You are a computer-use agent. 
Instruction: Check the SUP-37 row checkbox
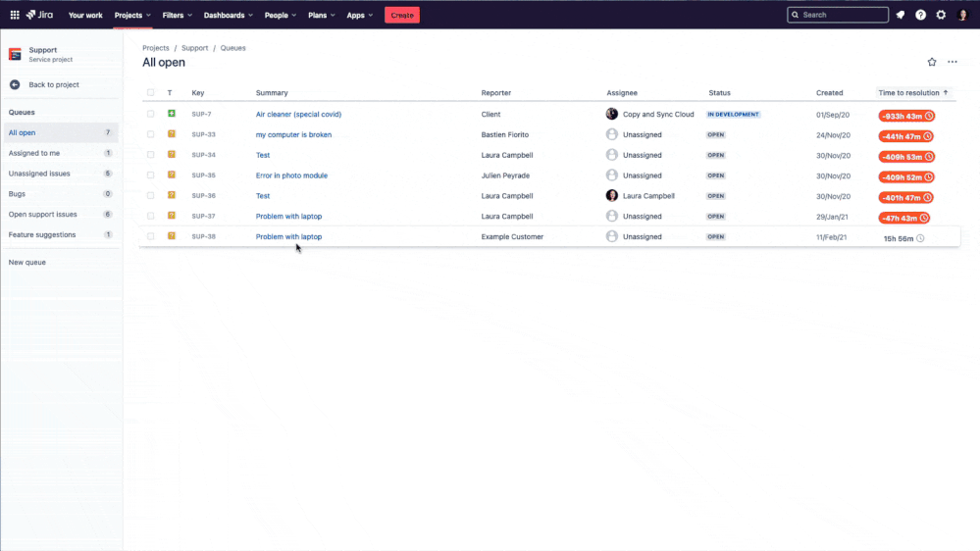tap(151, 216)
